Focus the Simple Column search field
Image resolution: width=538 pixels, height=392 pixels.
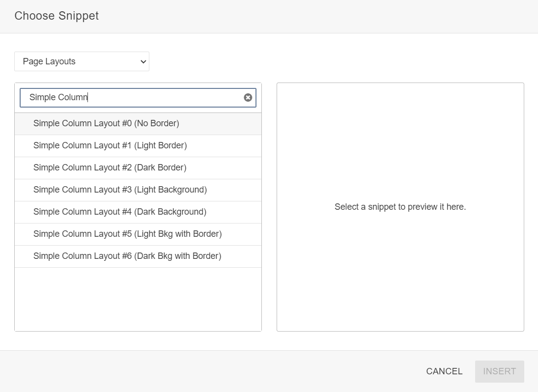pos(133,98)
